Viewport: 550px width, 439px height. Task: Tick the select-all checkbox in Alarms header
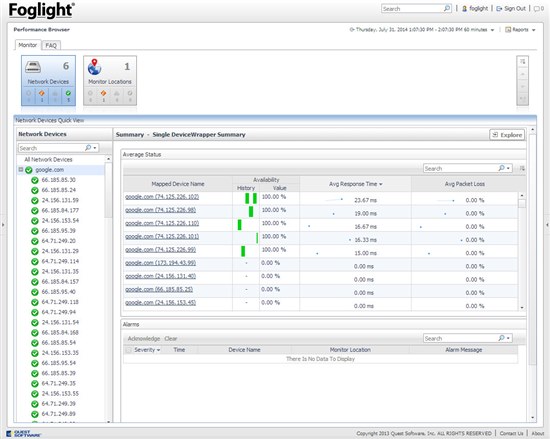point(128,350)
